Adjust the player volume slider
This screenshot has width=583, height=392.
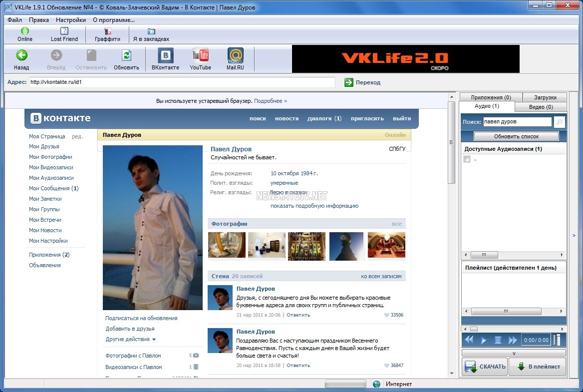tap(558, 340)
